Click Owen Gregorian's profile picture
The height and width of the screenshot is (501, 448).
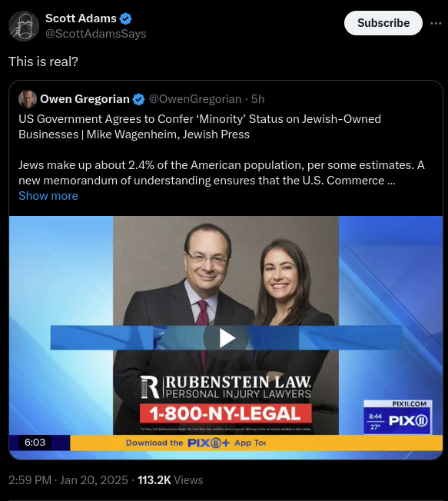[x=28, y=99]
